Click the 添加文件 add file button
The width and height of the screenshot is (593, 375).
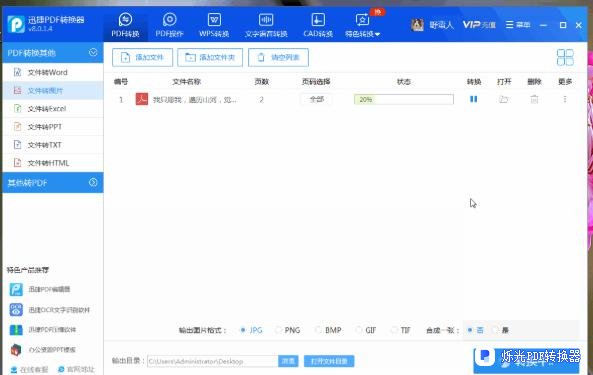click(143, 57)
